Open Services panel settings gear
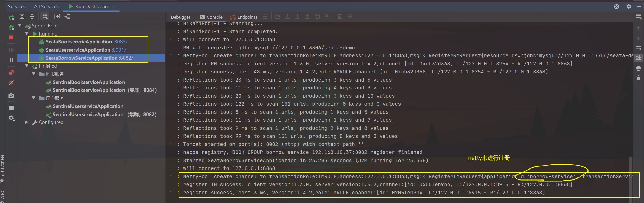 (x=629, y=6)
